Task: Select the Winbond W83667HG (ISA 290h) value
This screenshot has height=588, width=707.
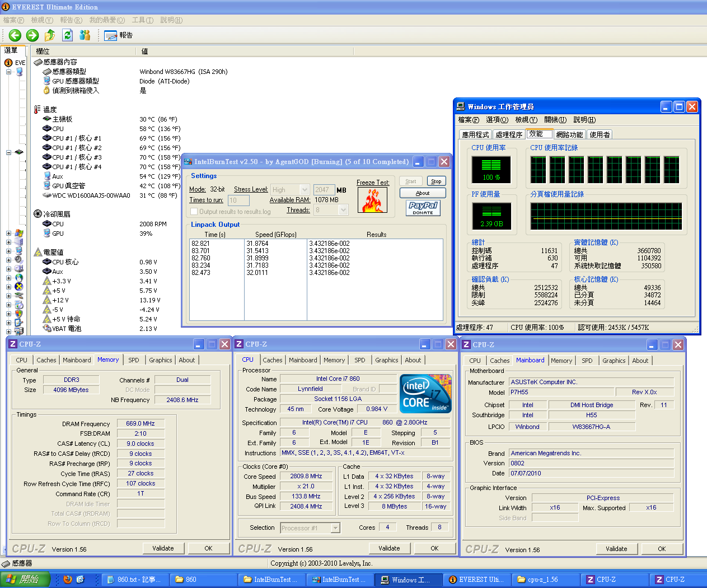Action: point(184,72)
